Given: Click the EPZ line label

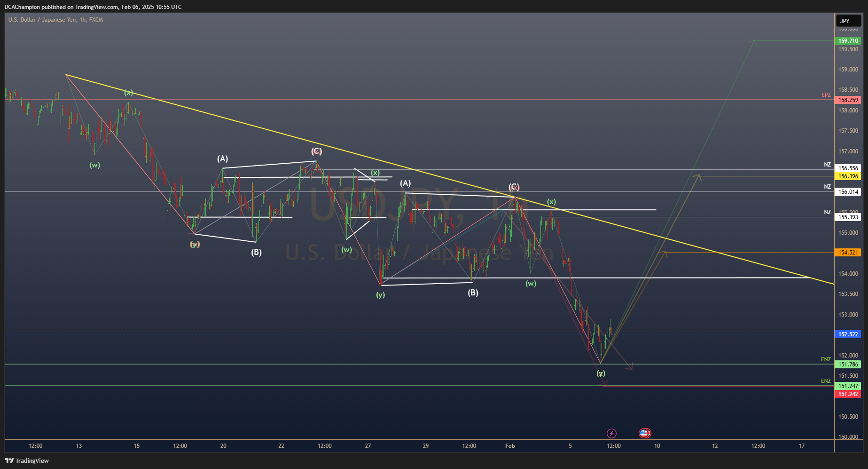Looking at the screenshot, I should click(x=826, y=95).
